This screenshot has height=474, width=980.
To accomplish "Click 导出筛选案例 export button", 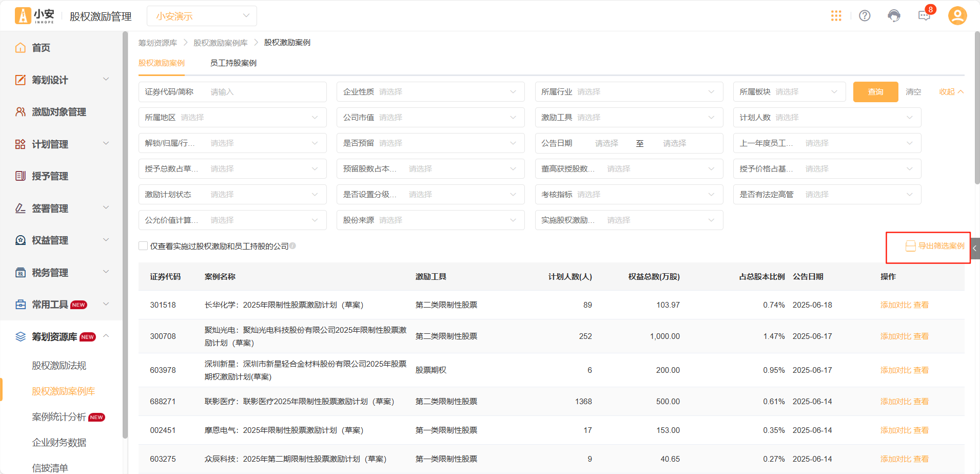I will pyautogui.click(x=935, y=246).
